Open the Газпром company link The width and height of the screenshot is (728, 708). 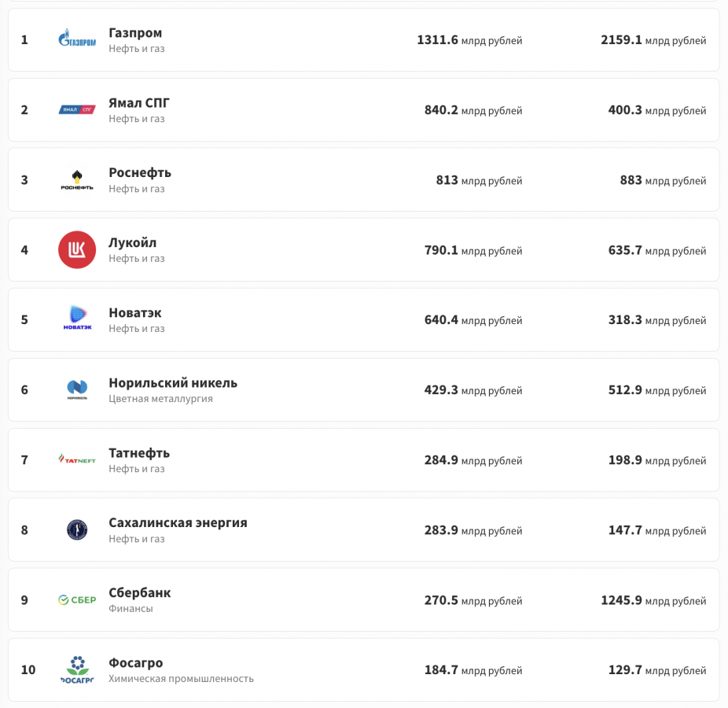coord(135,33)
